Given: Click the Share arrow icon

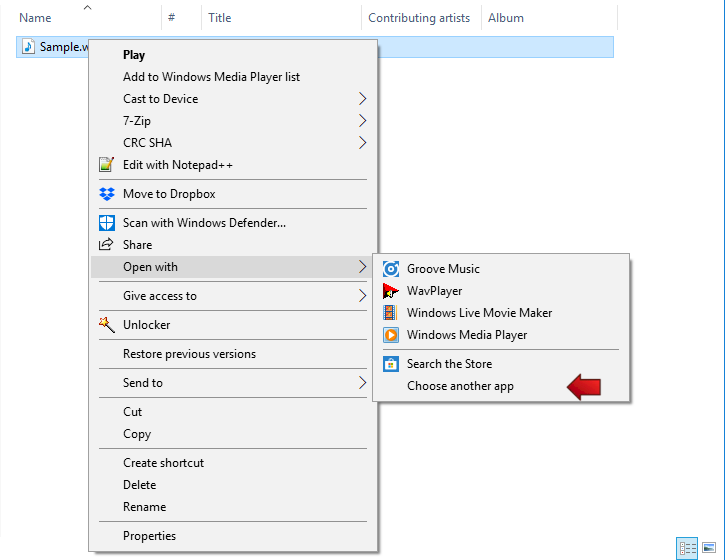Looking at the screenshot, I should click(x=106, y=244).
